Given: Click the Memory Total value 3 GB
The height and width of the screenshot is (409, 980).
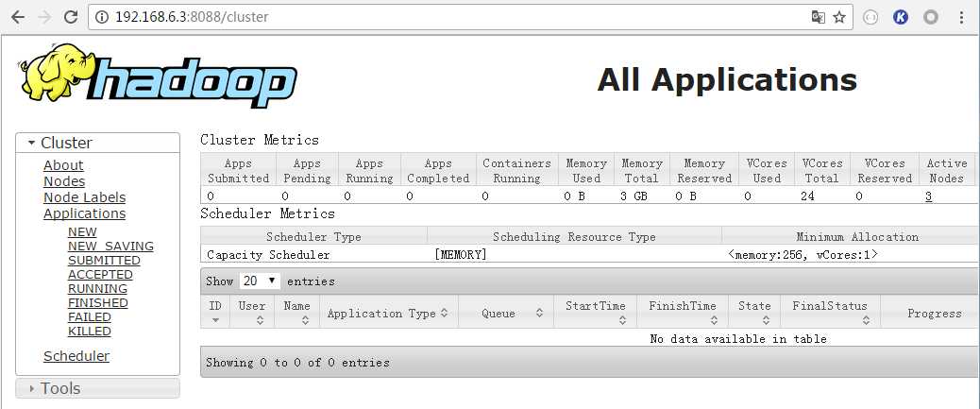Looking at the screenshot, I should (634, 196).
